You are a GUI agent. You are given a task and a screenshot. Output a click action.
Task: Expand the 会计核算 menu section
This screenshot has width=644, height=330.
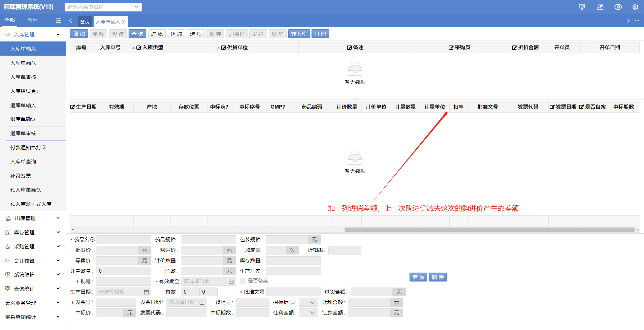coord(58,261)
